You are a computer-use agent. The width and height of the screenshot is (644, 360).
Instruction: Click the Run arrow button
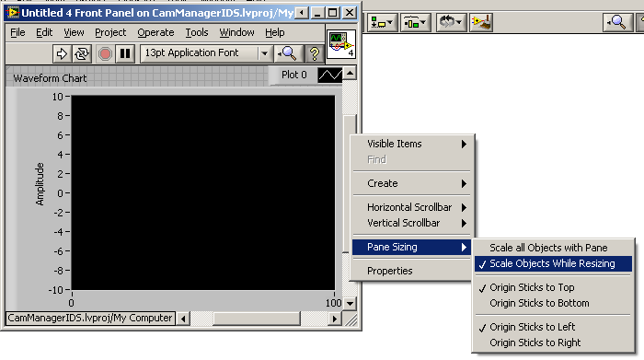point(62,53)
